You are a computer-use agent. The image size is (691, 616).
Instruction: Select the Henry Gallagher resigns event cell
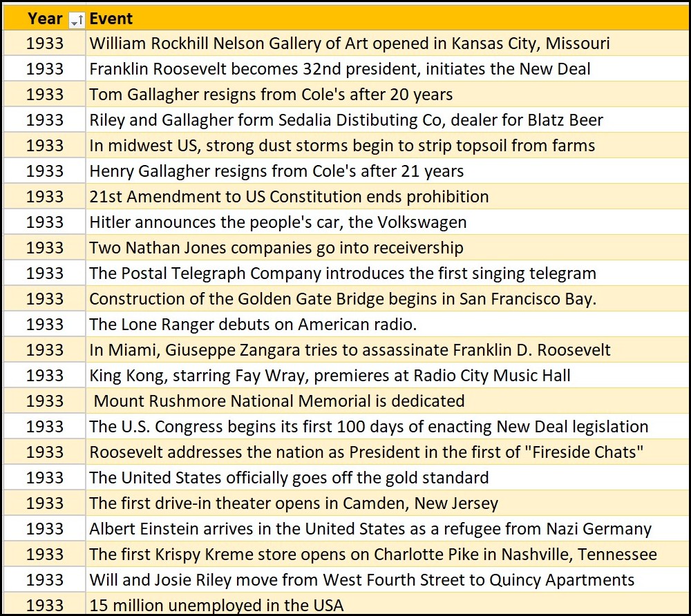tap(276, 171)
